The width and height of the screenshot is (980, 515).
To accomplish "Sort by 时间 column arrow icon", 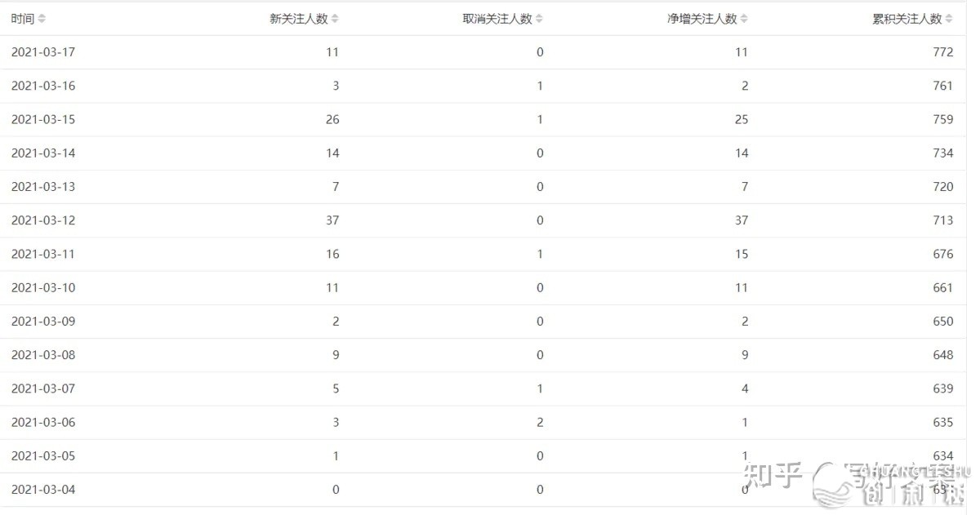I will click(x=42, y=19).
